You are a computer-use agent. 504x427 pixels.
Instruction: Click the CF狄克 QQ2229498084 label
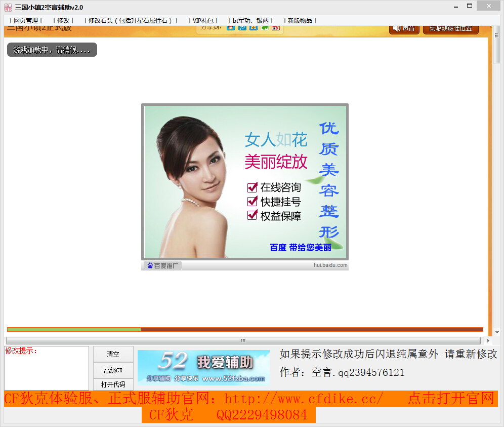click(x=229, y=415)
